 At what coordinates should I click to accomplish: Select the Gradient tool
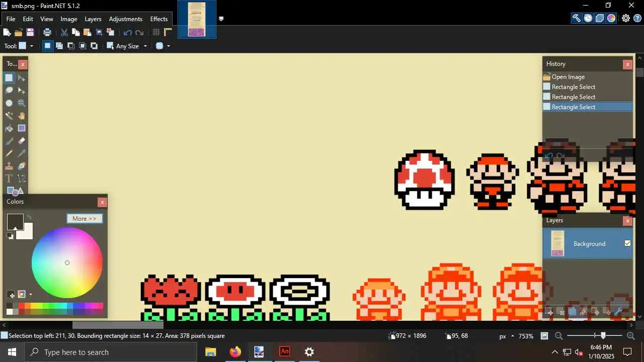coord(22,128)
